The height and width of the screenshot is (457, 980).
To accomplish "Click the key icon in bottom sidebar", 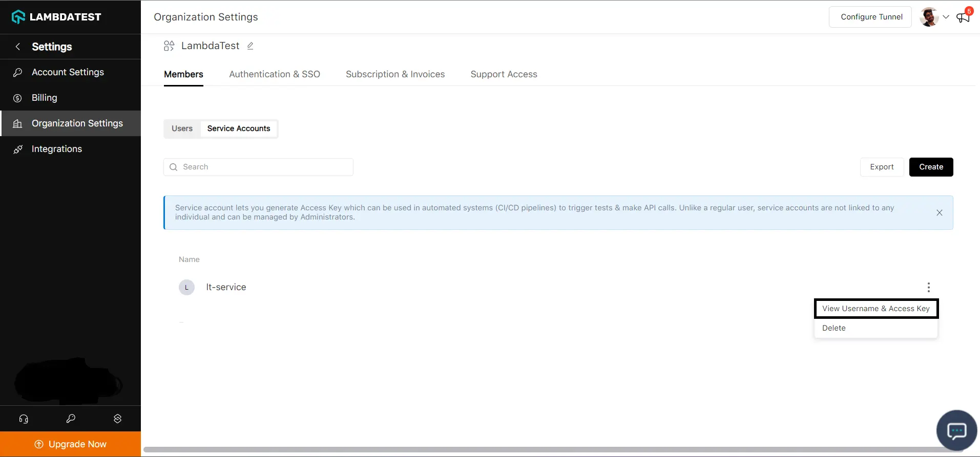I will [x=71, y=419].
